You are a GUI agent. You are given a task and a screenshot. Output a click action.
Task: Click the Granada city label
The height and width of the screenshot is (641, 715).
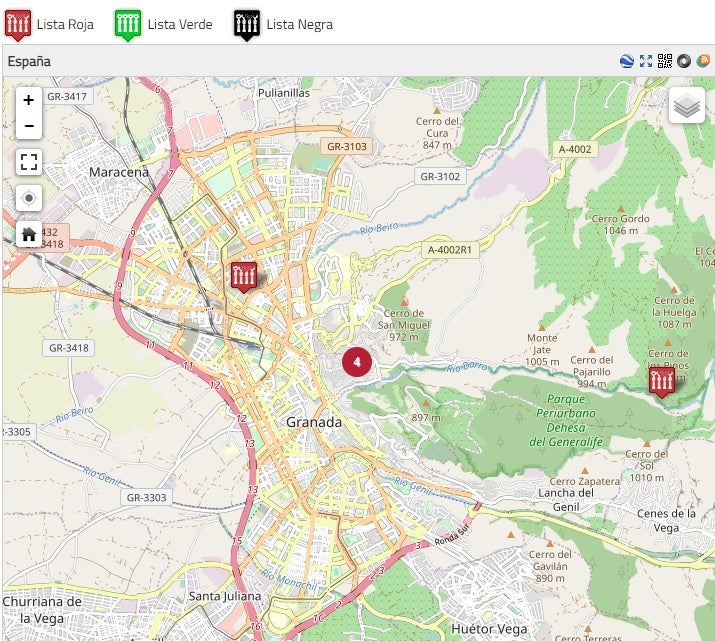pyautogui.click(x=314, y=422)
